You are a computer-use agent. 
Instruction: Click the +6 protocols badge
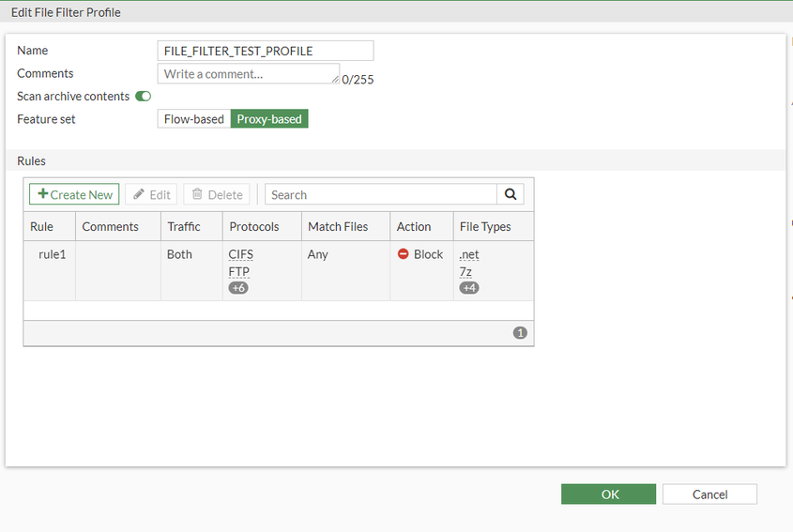point(238,288)
